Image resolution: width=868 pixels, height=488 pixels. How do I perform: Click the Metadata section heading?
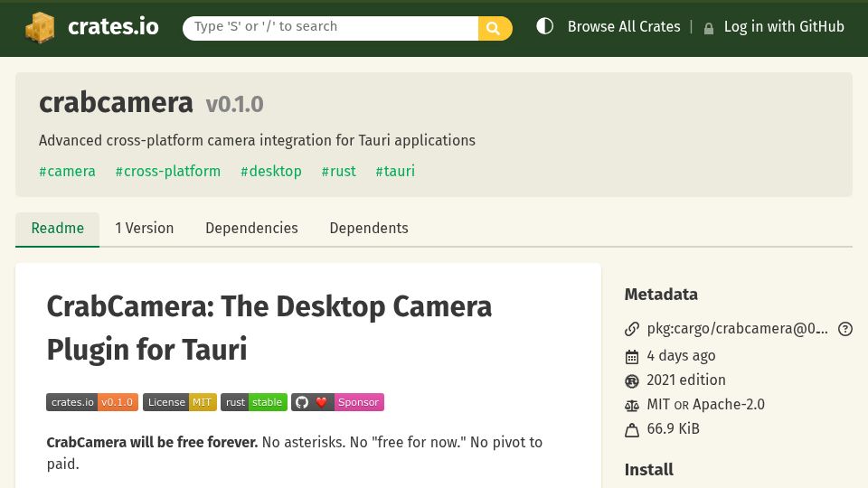(661, 295)
